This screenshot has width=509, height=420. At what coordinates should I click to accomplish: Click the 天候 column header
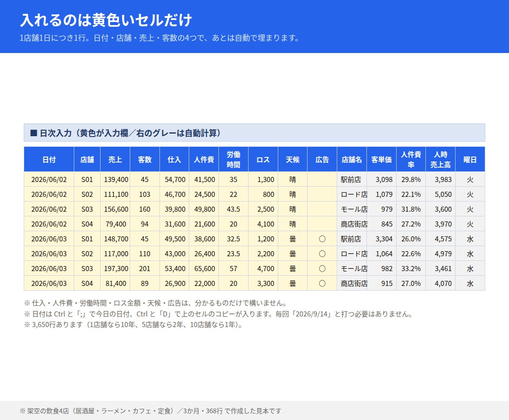click(293, 160)
